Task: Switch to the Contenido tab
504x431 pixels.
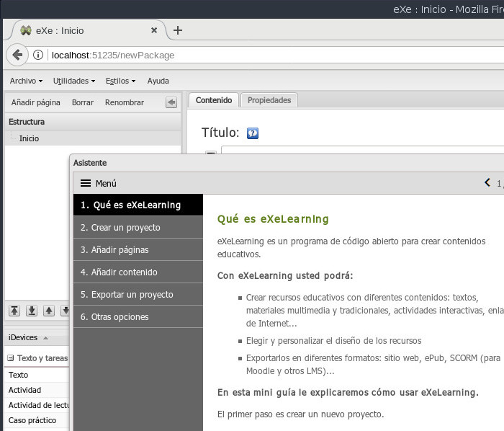Action: [214, 100]
